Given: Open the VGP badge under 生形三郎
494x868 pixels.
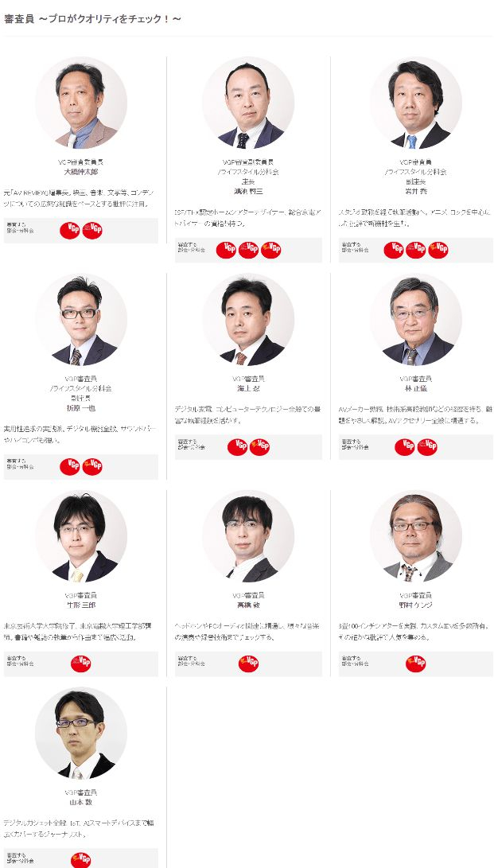Looking at the screenshot, I should (x=81, y=664).
